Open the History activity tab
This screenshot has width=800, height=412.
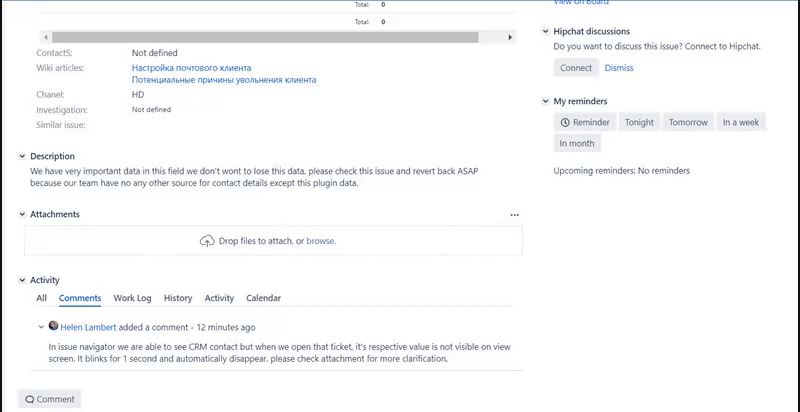(178, 298)
